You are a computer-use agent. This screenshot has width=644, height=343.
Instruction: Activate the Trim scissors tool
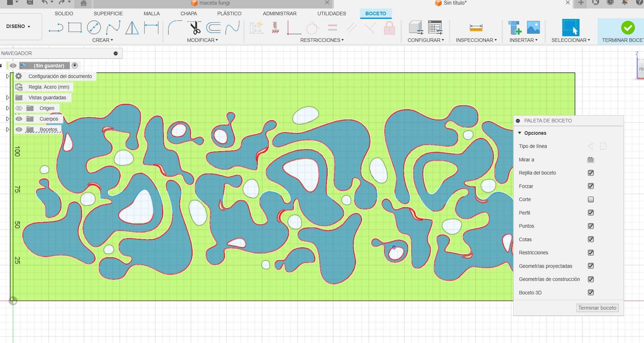(x=195, y=28)
